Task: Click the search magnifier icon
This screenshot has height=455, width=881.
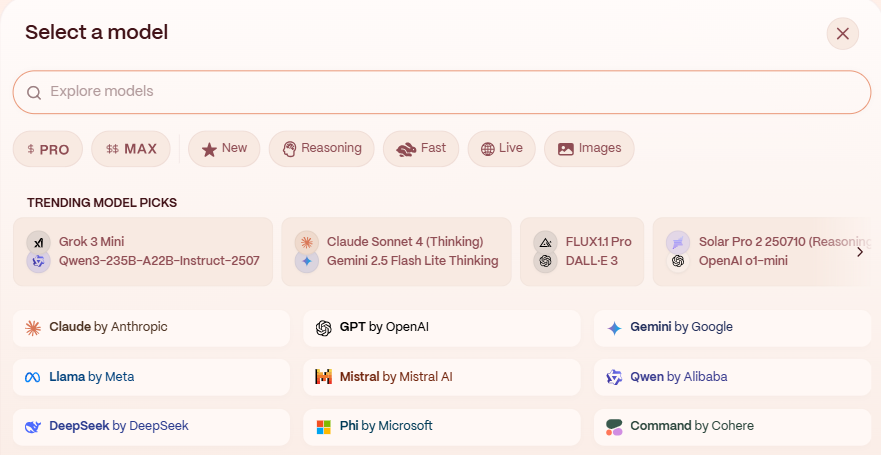Action: coord(34,93)
